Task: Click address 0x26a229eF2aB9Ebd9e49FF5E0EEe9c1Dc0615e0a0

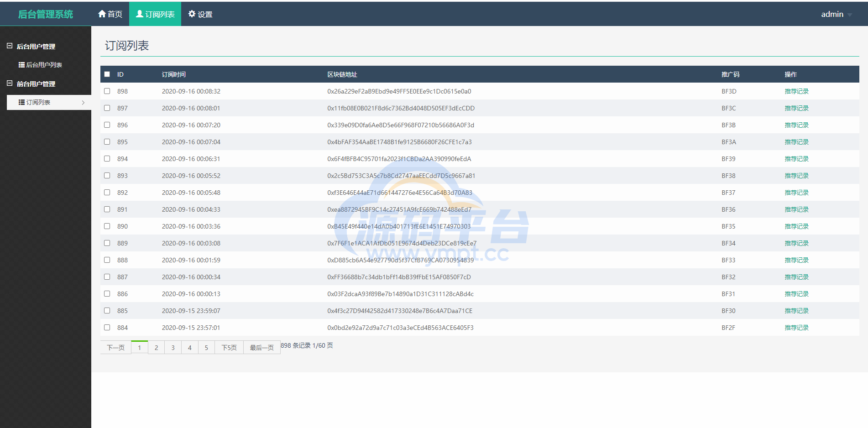Action: (x=399, y=91)
